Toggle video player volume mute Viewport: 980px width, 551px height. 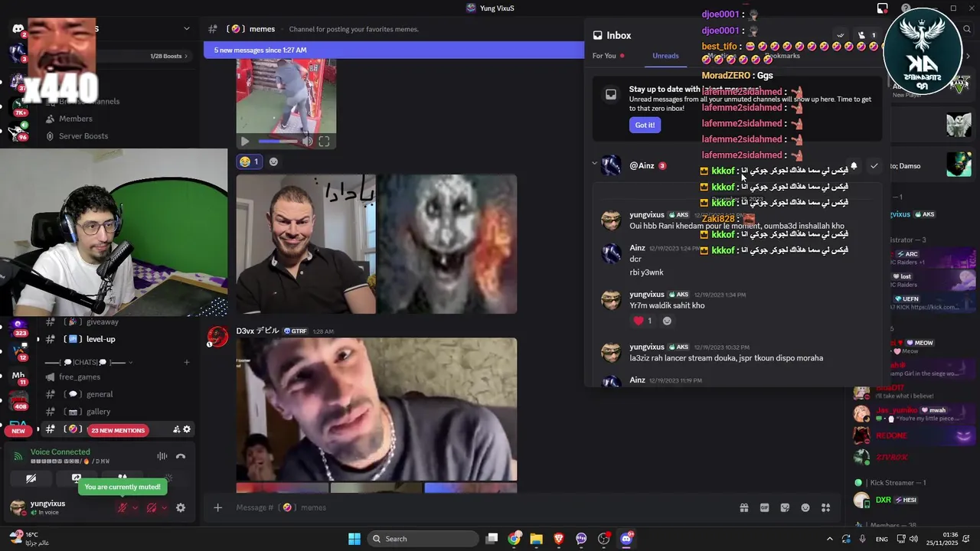coord(307,142)
